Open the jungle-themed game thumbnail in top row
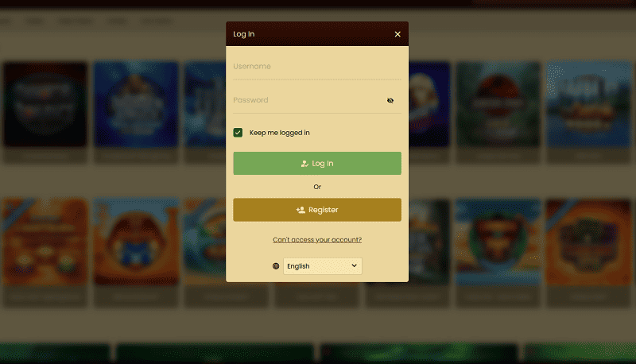Screen dimensions: 636x364 [498, 105]
